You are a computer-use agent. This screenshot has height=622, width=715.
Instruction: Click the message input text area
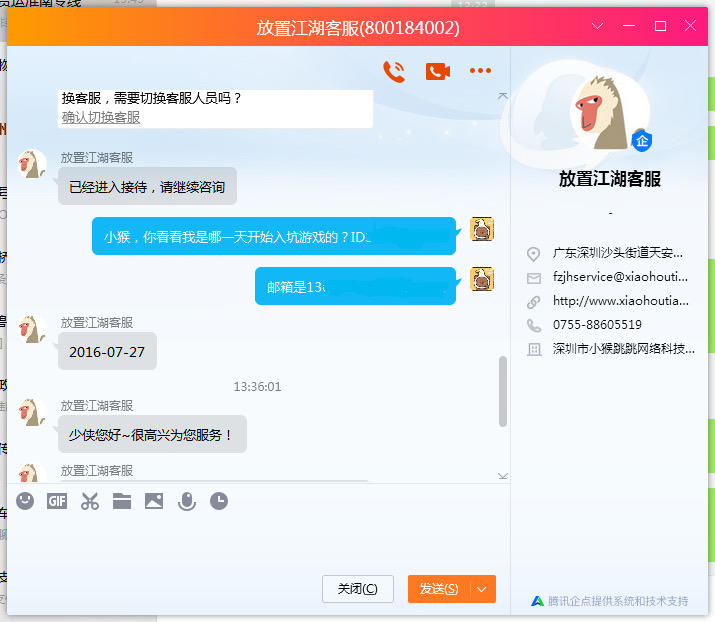coord(258,543)
